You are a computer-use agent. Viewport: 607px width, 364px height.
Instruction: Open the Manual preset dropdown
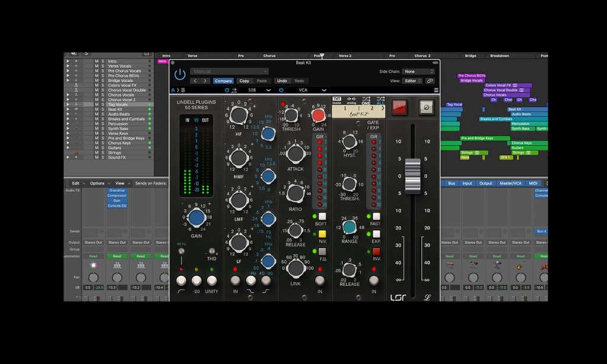pyautogui.click(x=229, y=71)
